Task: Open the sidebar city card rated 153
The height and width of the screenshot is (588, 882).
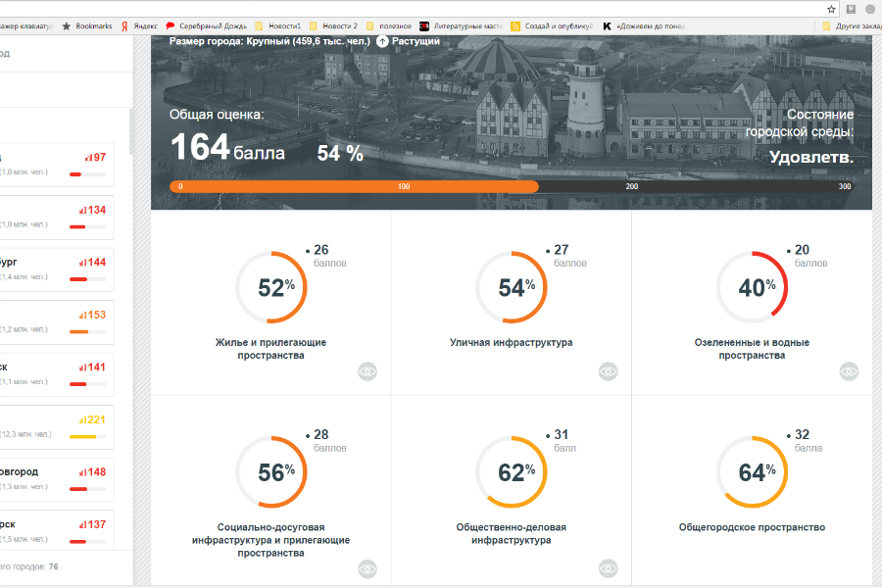Action: click(56, 322)
